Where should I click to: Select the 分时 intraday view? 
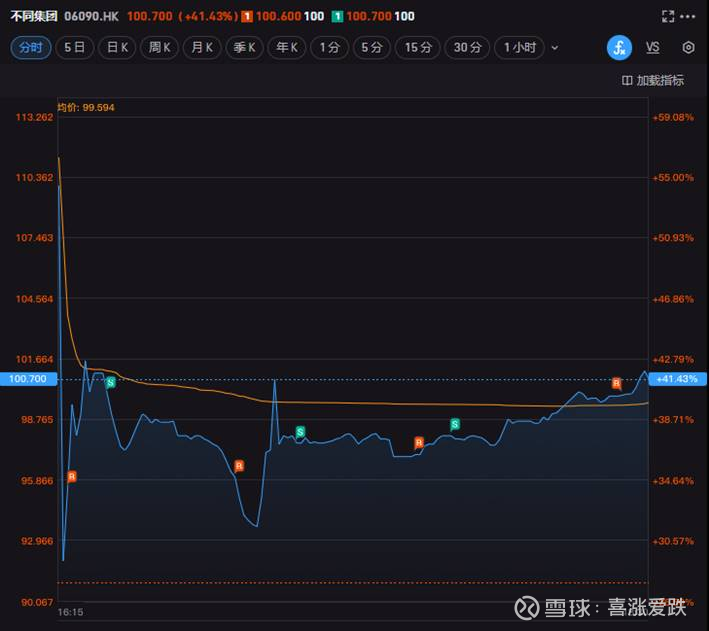click(30, 47)
